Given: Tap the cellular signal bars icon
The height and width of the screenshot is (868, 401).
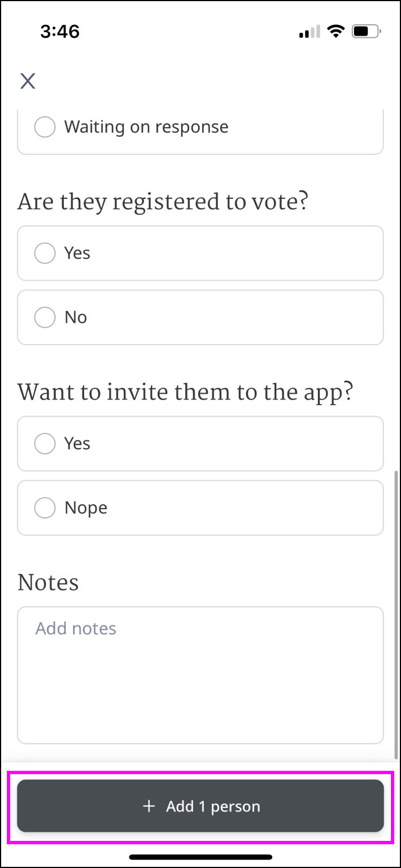Looking at the screenshot, I should 310,32.
